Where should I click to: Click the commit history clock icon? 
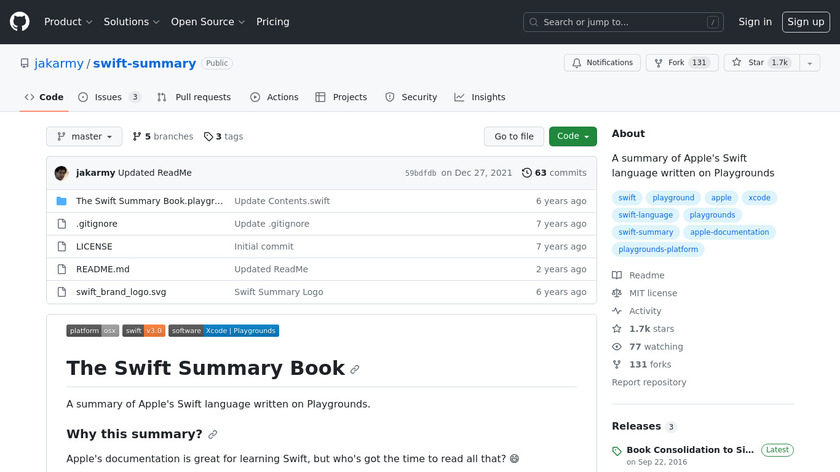pos(527,173)
